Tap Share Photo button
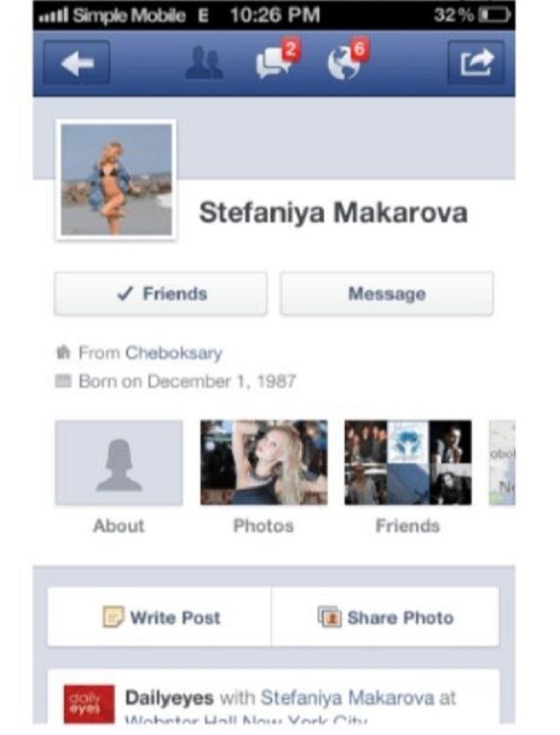Viewport: 560px width, 735px height. click(x=385, y=617)
